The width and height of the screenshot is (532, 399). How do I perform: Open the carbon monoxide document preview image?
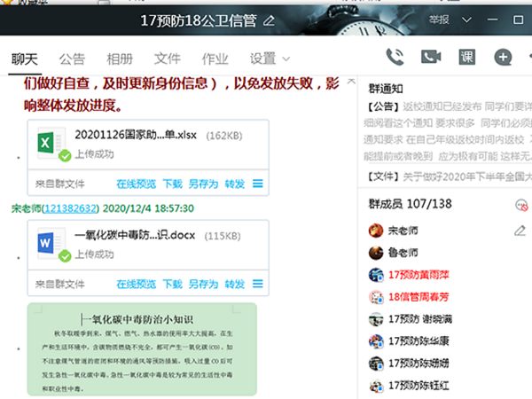tap(142, 350)
